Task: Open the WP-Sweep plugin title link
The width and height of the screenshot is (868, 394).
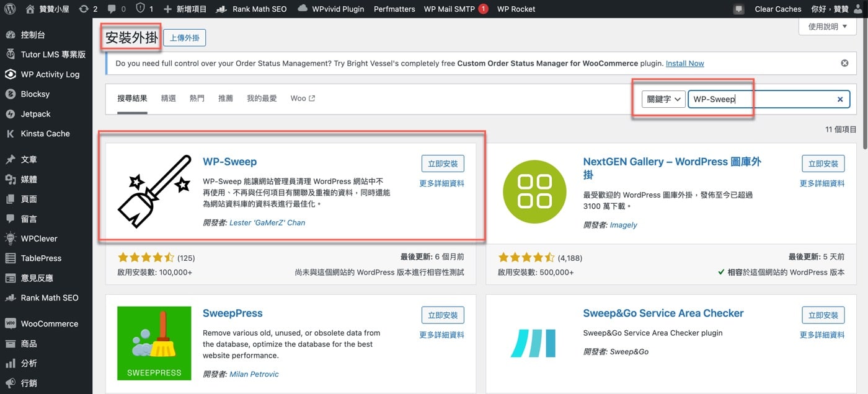Action: 229,162
